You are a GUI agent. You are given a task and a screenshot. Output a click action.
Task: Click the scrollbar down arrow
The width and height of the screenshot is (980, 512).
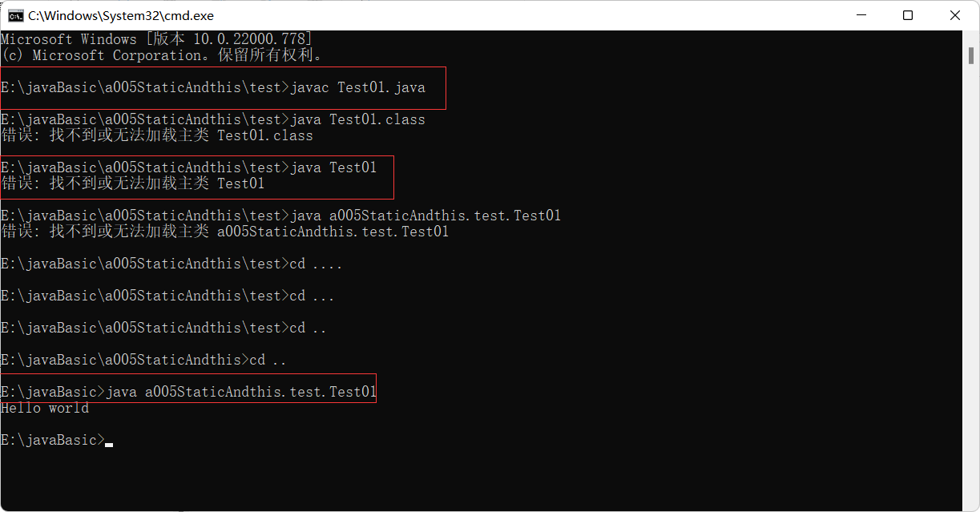(970, 502)
